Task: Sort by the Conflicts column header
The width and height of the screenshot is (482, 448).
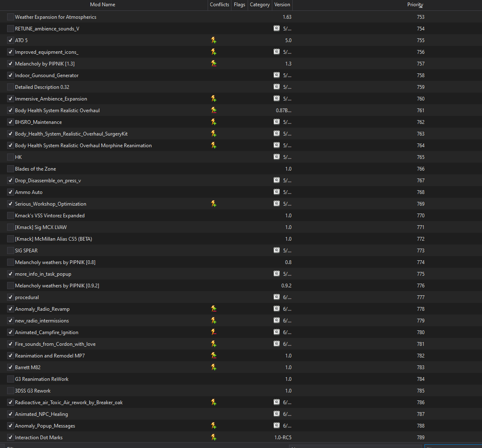Action: (219, 5)
